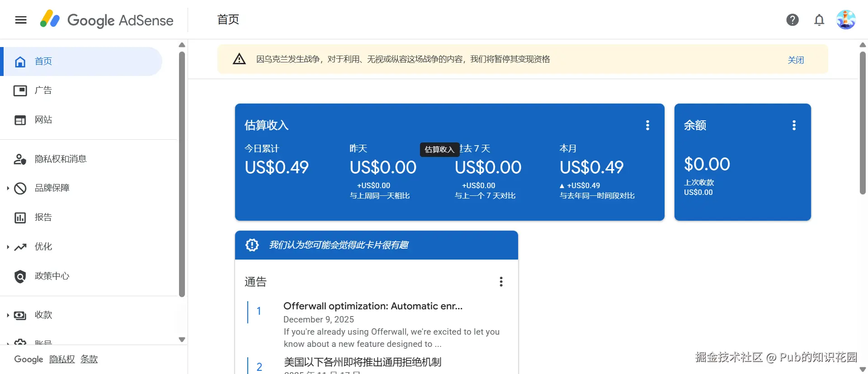
Task: Click the 与上周同一天相比 text
Action: (380, 196)
